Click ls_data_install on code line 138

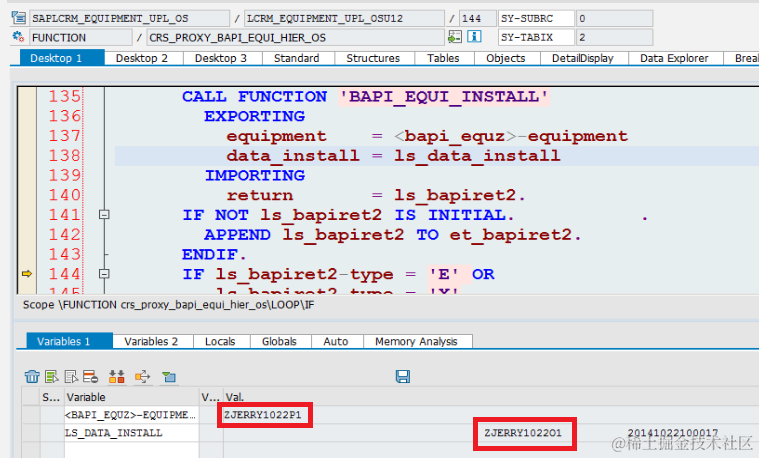[x=477, y=155]
